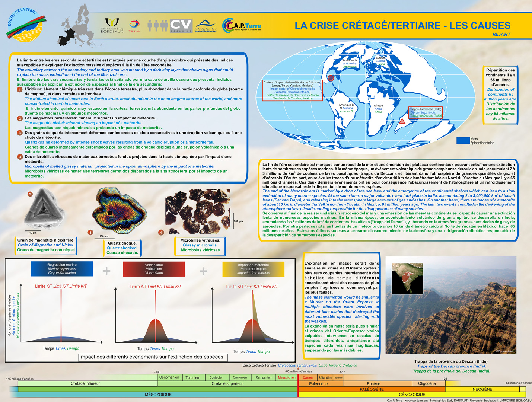Click the "Amérique N" map label
This screenshot has width=532, height=402.
[x=350, y=60]
